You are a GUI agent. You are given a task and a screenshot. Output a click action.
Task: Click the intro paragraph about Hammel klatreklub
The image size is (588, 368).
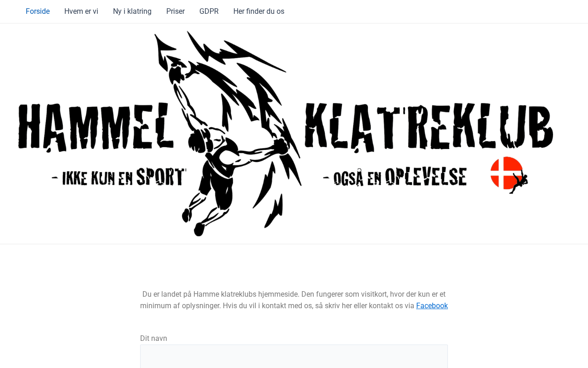tap(294, 300)
